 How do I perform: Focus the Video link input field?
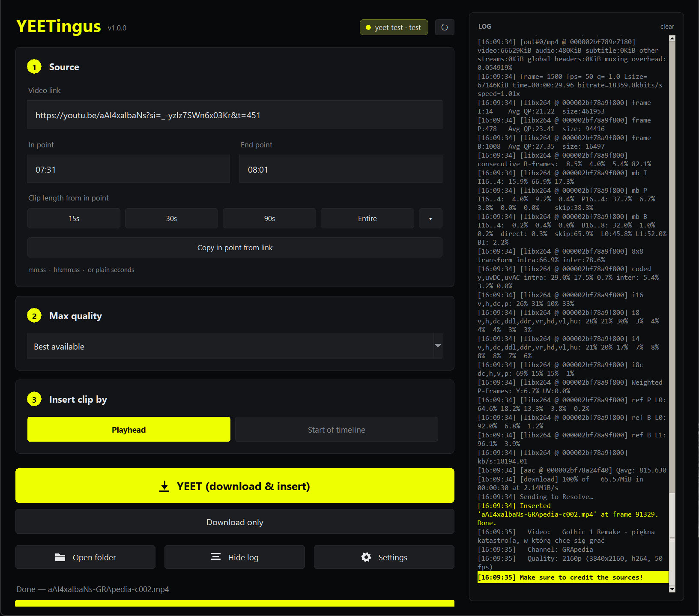coord(235,115)
